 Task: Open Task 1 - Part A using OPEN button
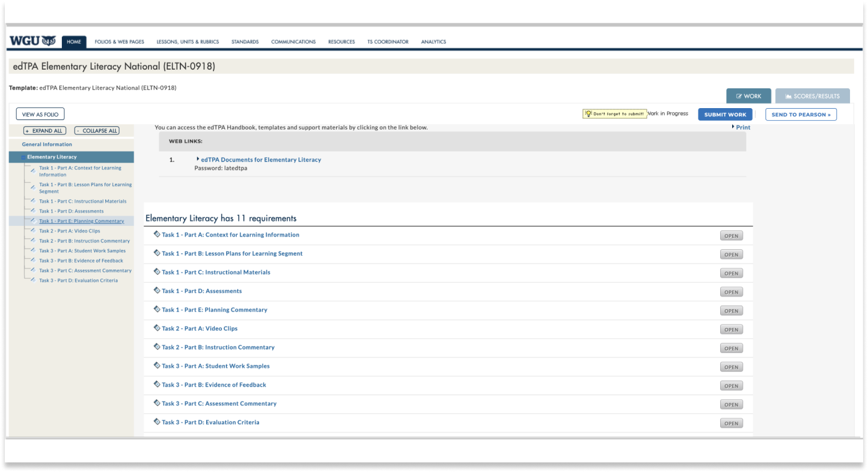coord(731,235)
